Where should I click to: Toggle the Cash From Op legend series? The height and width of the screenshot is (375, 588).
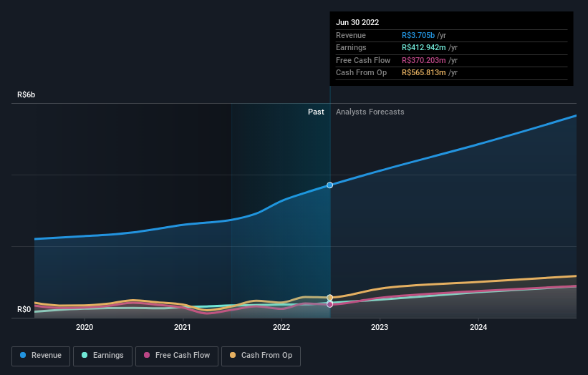261,356
